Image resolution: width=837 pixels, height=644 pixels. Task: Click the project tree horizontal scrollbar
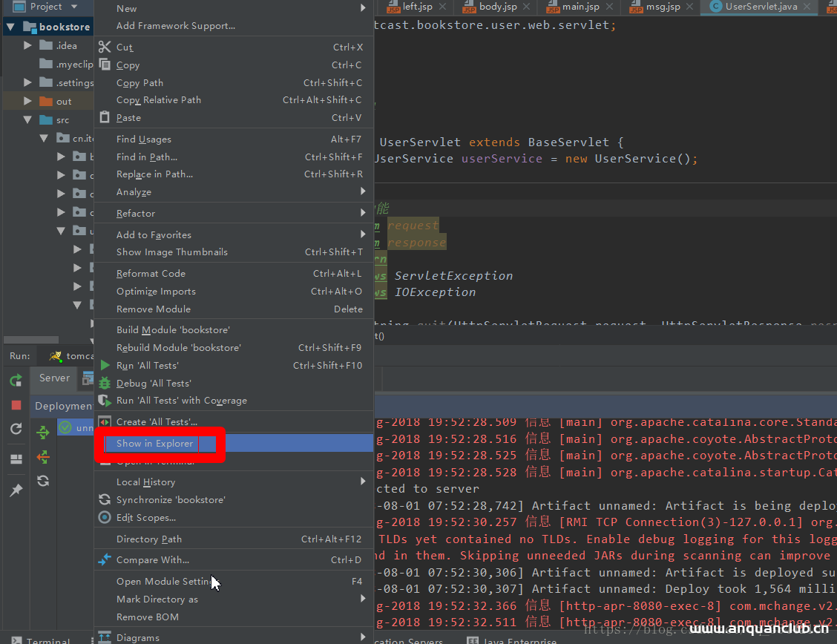(31, 339)
